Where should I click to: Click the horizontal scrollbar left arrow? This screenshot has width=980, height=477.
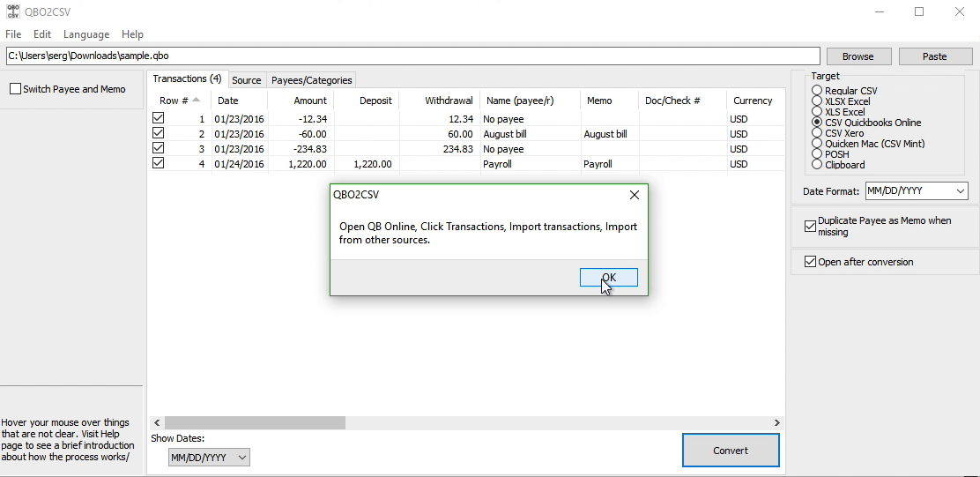pos(157,423)
